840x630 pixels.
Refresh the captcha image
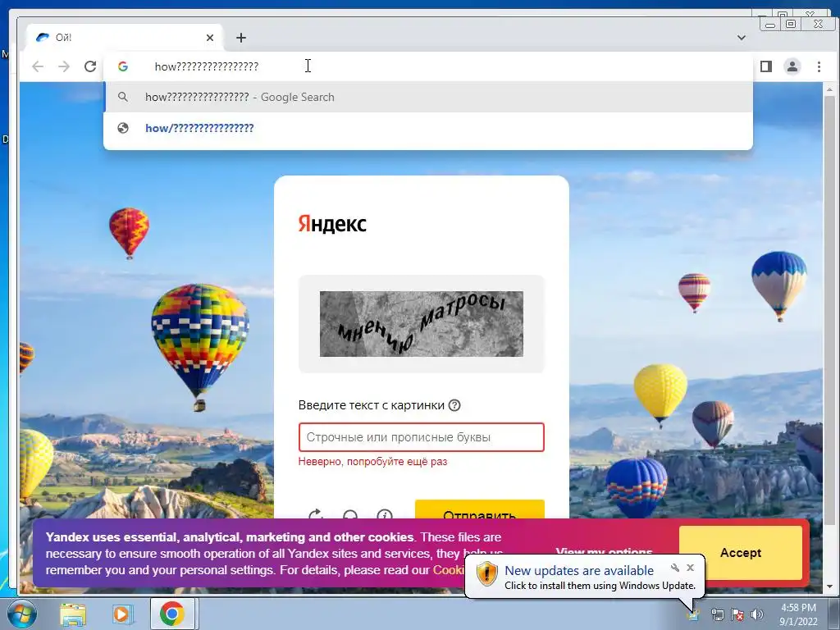(x=316, y=514)
